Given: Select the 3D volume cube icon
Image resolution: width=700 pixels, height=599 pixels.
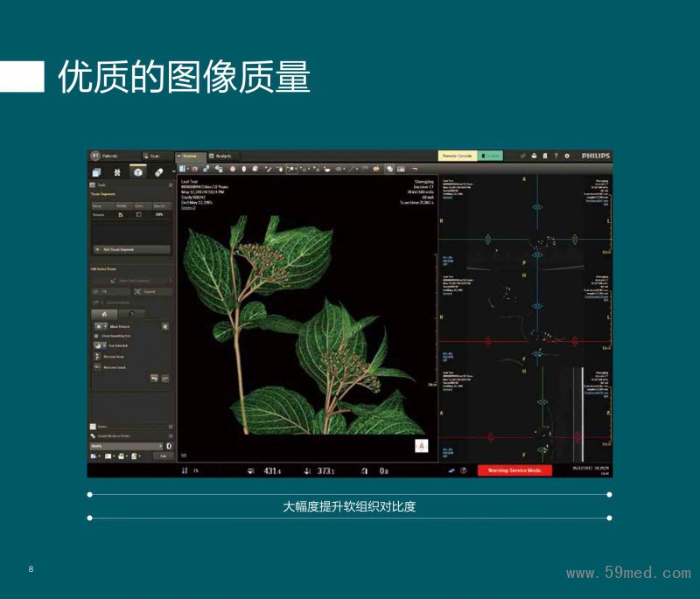Looking at the screenshot, I should coord(137,172).
